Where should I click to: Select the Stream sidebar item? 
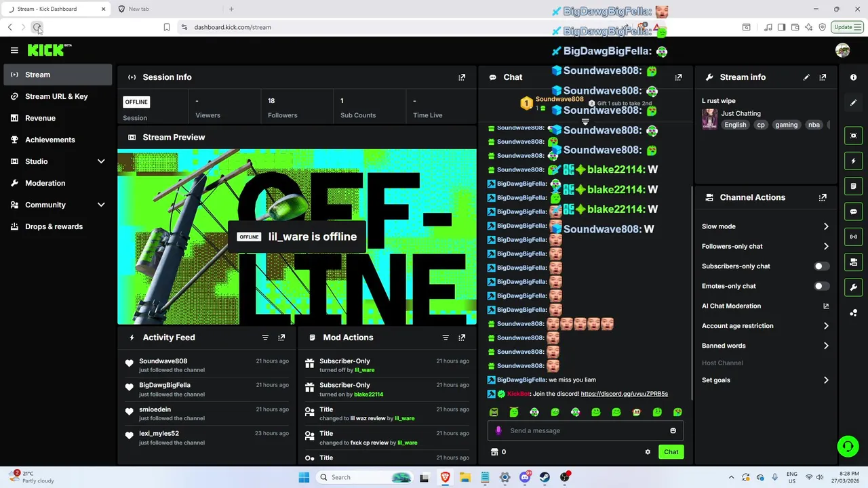tap(58, 75)
